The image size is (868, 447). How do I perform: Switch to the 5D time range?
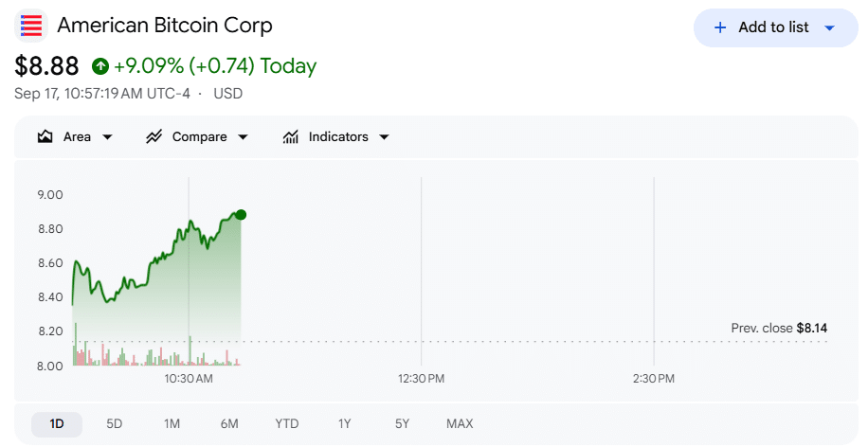[x=114, y=424]
